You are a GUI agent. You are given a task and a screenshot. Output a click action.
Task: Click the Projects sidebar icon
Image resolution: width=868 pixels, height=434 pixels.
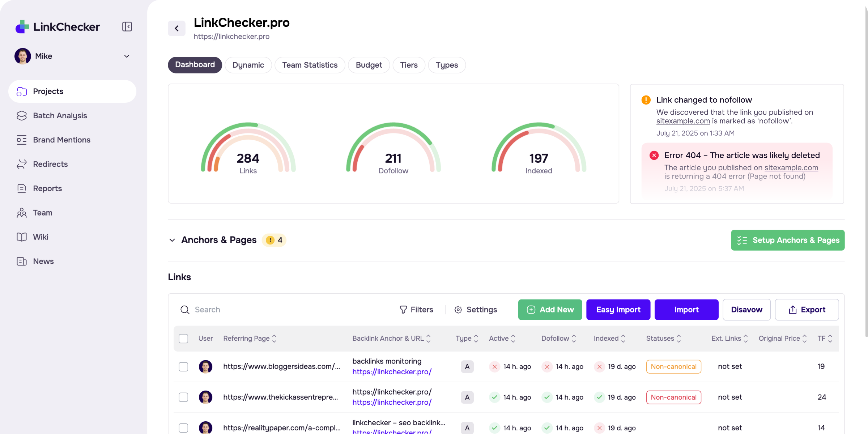point(22,92)
